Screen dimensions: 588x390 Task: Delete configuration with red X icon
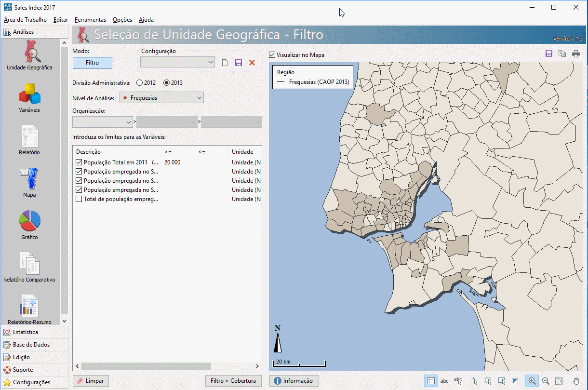click(x=252, y=63)
